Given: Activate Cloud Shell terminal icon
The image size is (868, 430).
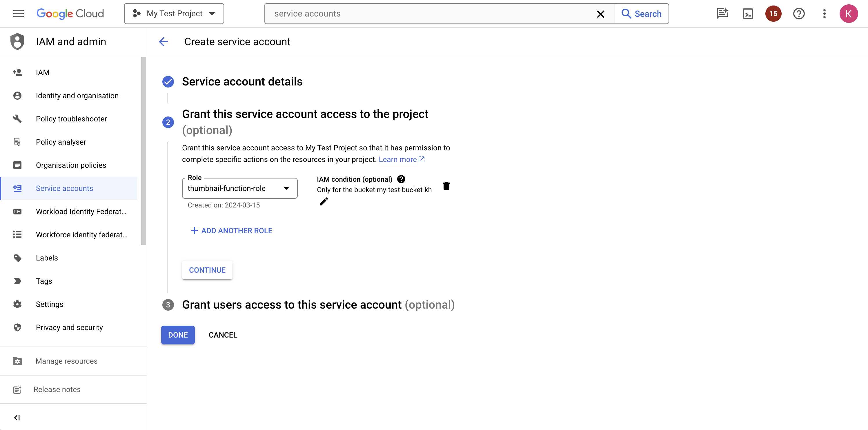Looking at the screenshot, I should pyautogui.click(x=748, y=14).
